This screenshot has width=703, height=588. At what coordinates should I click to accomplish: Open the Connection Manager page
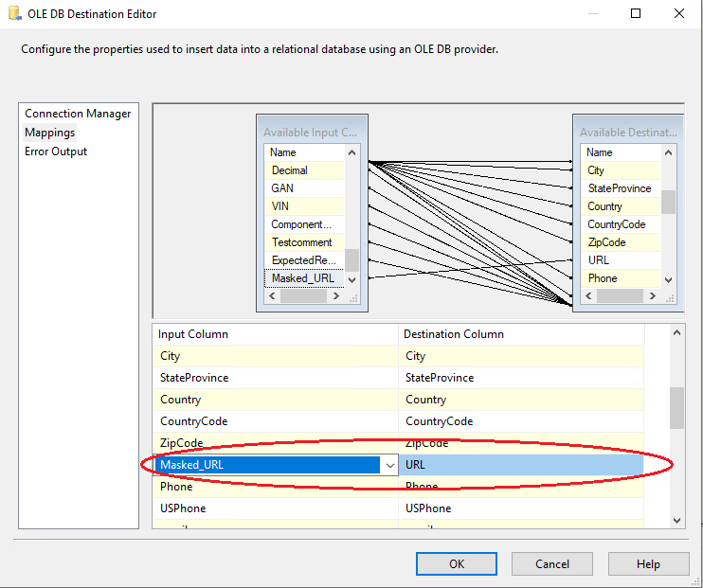(x=78, y=114)
